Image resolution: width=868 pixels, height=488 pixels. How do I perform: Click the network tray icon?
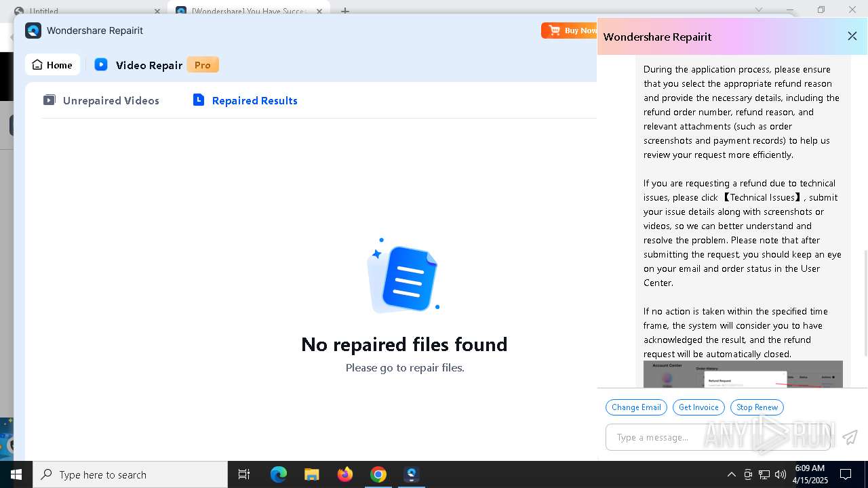[764, 474]
